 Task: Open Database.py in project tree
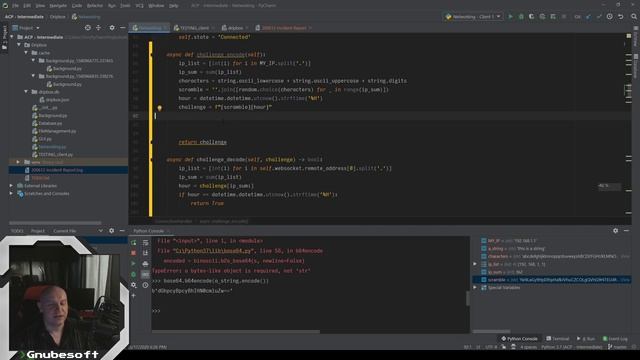50,123
